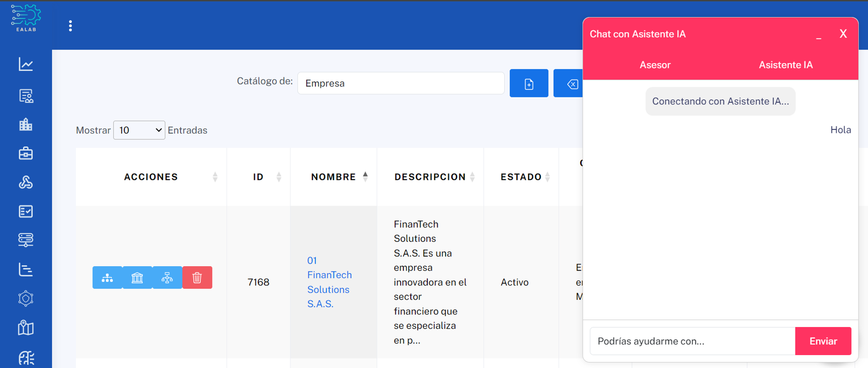Expand the Mostrar entries dropdown
Viewport: 868px width, 368px height.
(x=139, y=130)
